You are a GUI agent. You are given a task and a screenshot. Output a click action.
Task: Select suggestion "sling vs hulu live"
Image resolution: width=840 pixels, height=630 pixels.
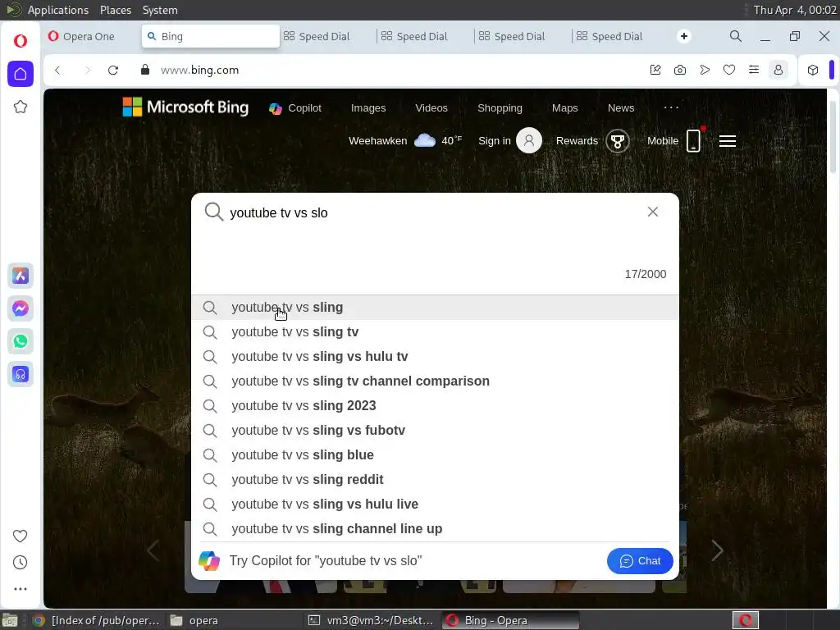[x=435, y=504]
